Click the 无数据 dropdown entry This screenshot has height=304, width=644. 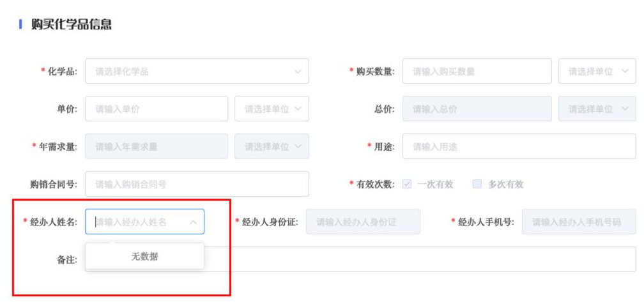144,257
